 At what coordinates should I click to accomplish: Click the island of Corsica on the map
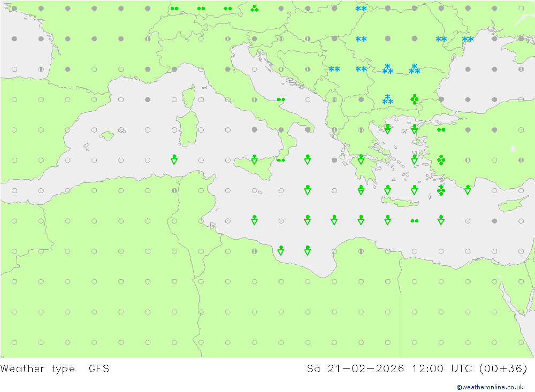tap(189, 97)
